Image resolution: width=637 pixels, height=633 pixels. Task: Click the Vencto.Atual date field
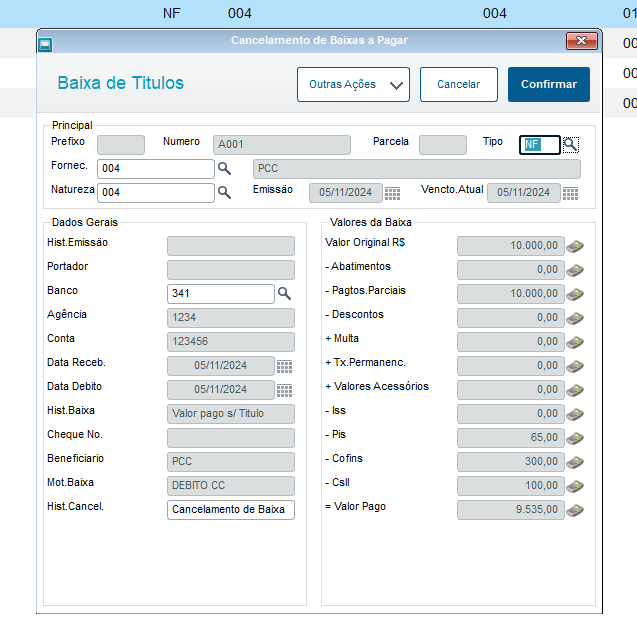(x=524, y=193)
